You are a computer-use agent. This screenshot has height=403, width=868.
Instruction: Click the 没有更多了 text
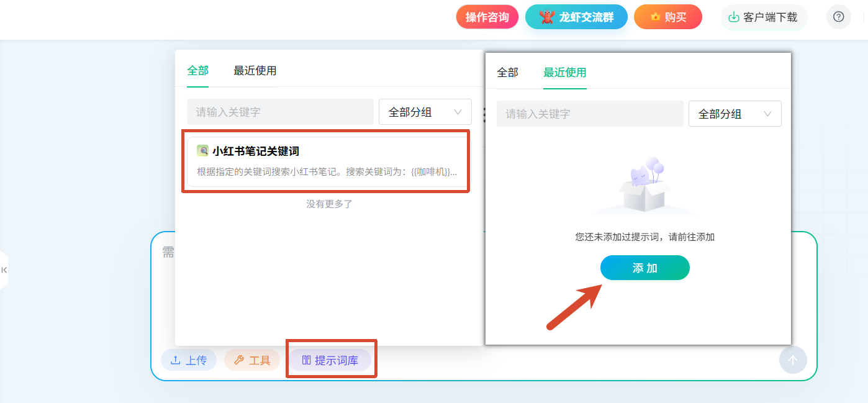pyautogui.click(x=329, y=204)
